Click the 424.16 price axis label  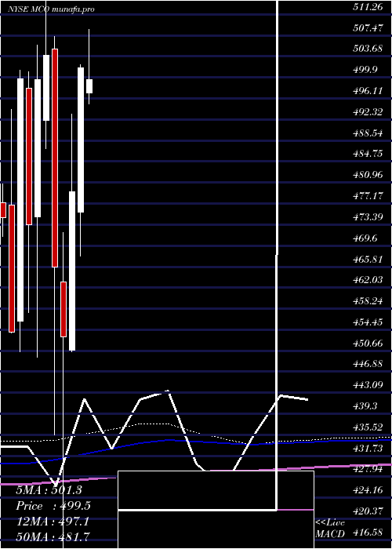(x=368, y=489)
